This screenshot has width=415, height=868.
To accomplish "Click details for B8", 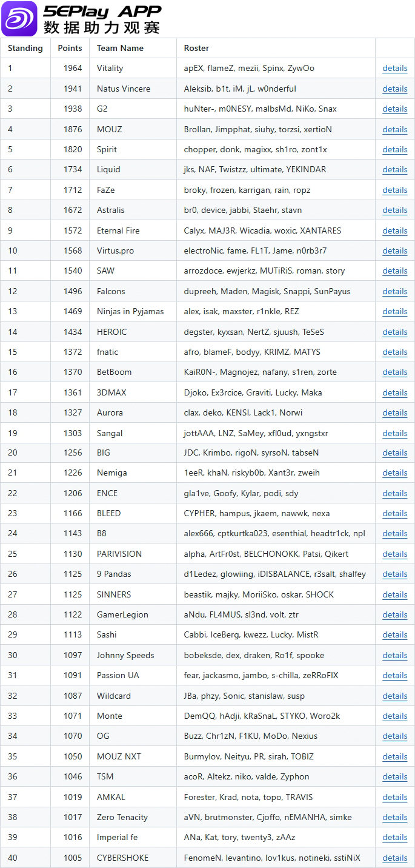I will [395, 533].
